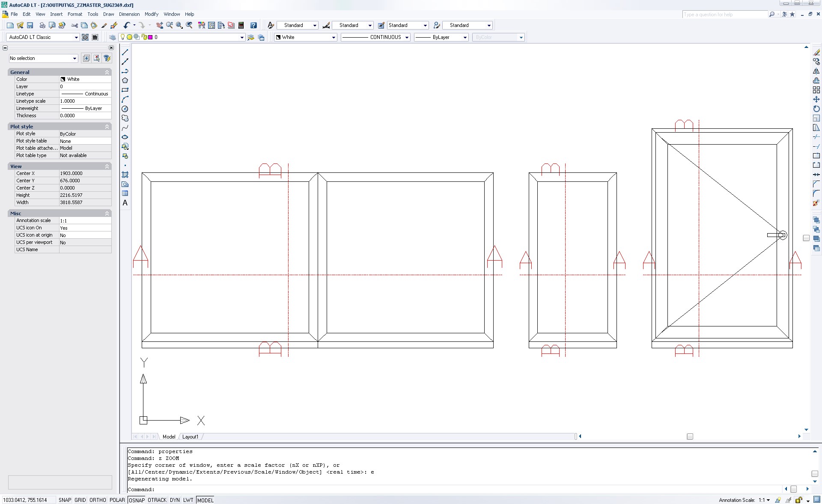Viewport: 822px width, 504px height.
Task: Toggle ORTHO mode in status bar
Action: [98, 500]
